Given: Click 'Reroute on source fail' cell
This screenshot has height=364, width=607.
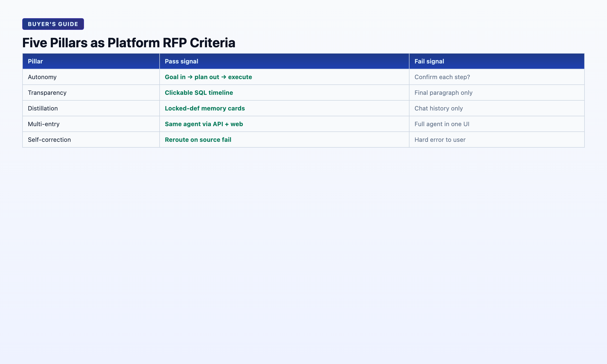Looking at the screenshot, I should click(284, 140).
